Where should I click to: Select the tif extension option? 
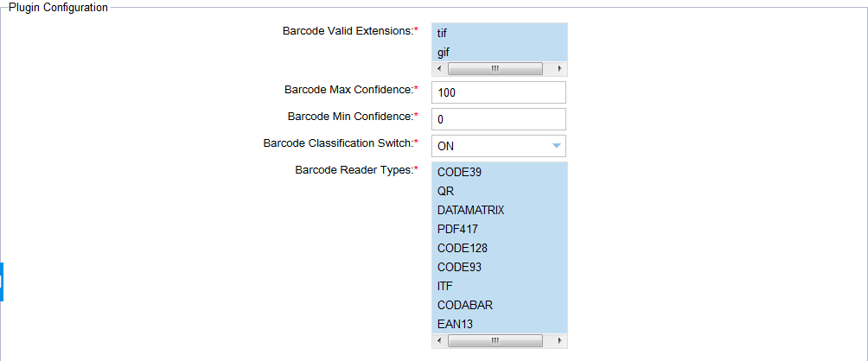(500, 34)
